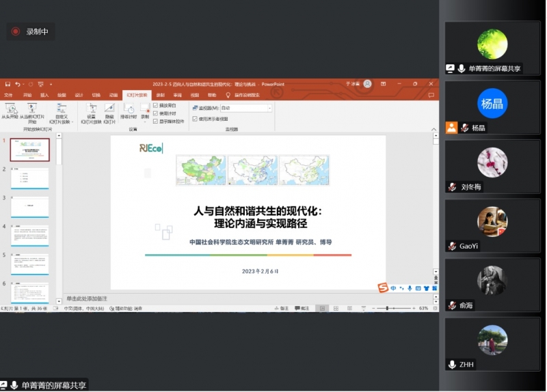Click the 排练计时 (Rehearse Timings) icon
This screenshot has width=547, height=392.
[129, 108]
